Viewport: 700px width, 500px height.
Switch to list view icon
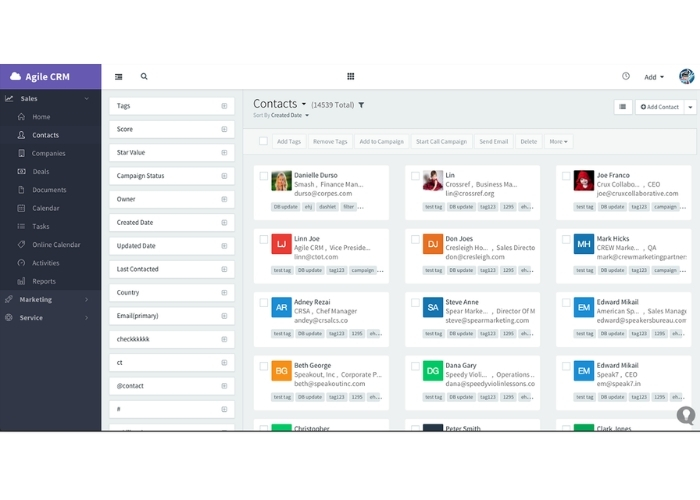click(x=623, y=107)
